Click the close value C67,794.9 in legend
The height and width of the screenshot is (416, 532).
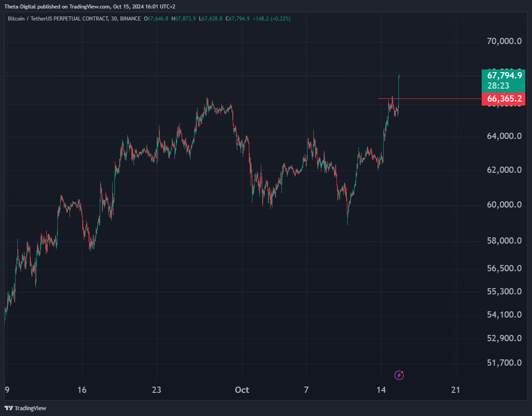pyautogui.click(x=237, y=19)
